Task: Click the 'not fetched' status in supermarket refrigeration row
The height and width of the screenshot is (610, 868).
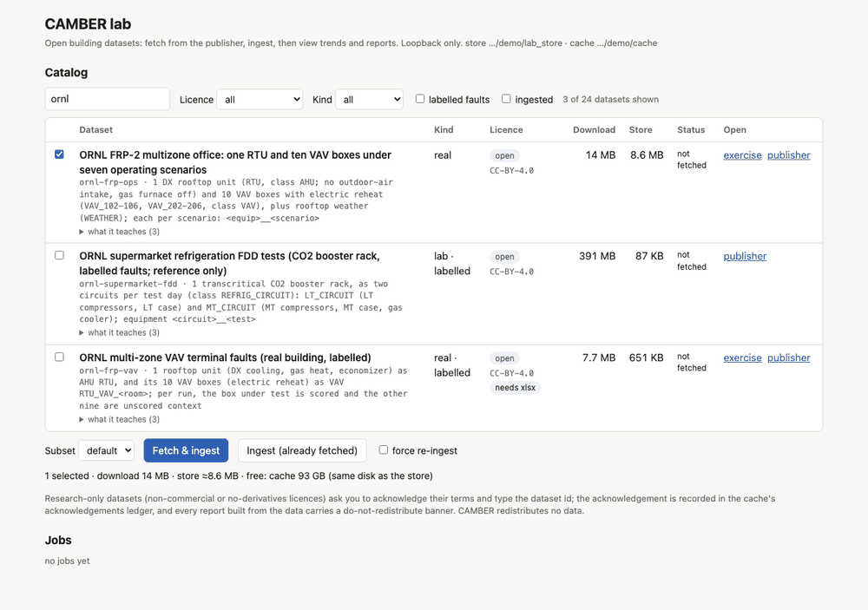Action: tap(692, 260)
